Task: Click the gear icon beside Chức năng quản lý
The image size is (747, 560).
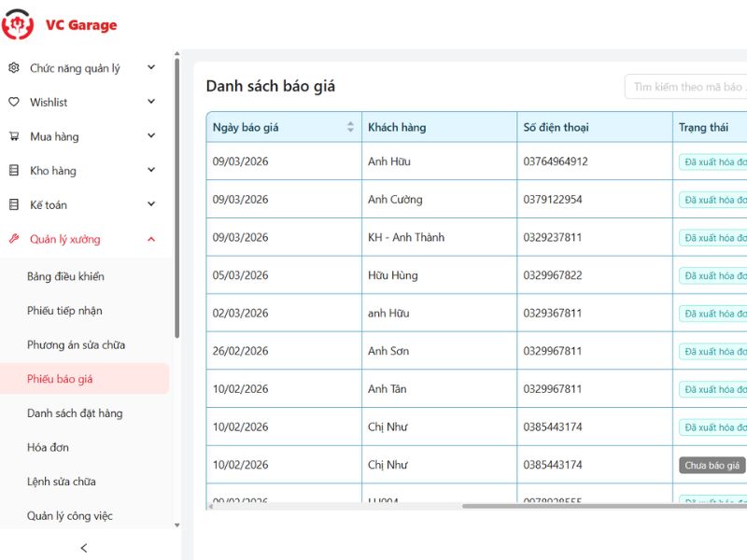Action: coord(13,68)
